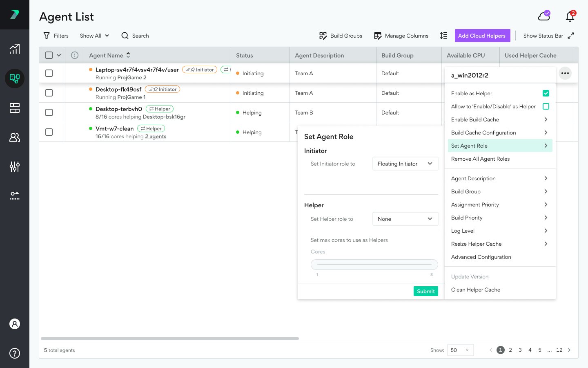Open the build groups grid sidebar icon
Viewport: 588px width, 368px height.
pos(15,108)
